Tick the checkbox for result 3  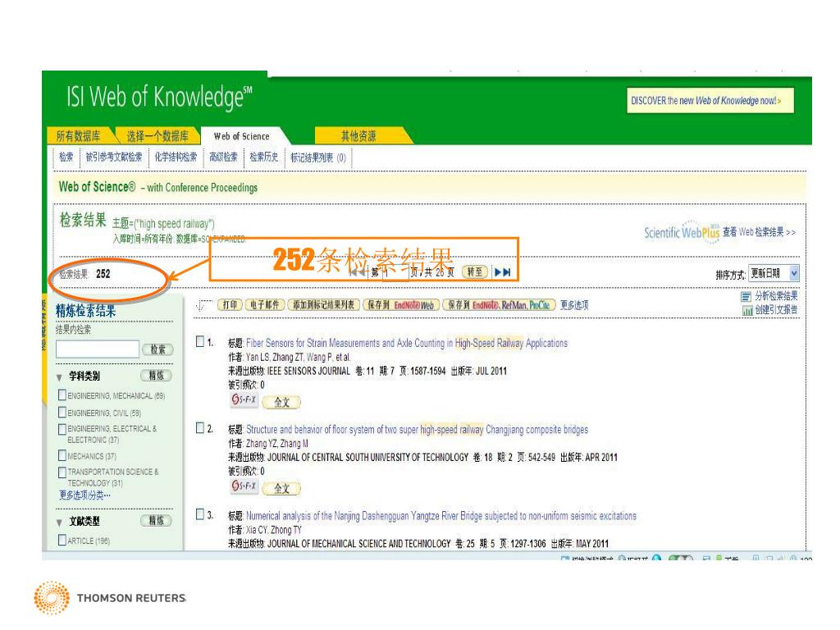tap(200, 514)
